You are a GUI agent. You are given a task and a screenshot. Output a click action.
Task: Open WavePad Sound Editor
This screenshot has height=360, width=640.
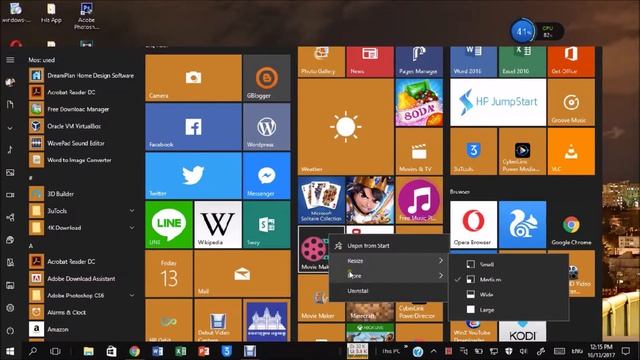(82, 143)
